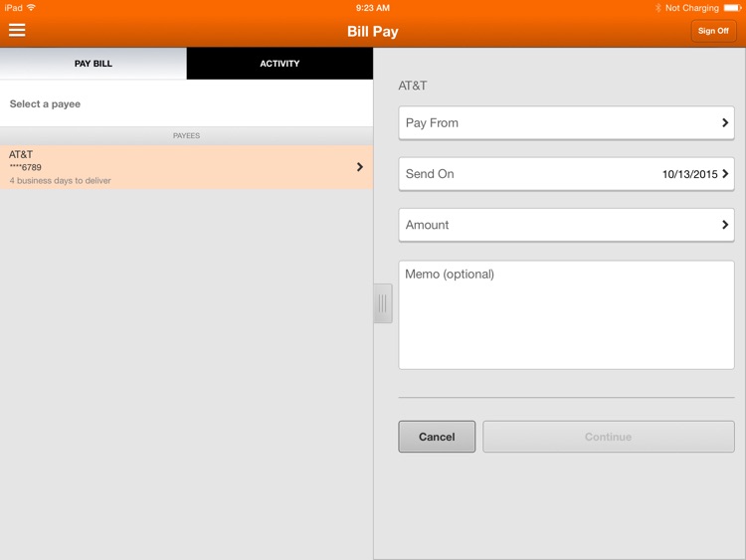The image size is (746, 560).
Task: Click the 9:23 AM clock
Action: pos(373,8)
